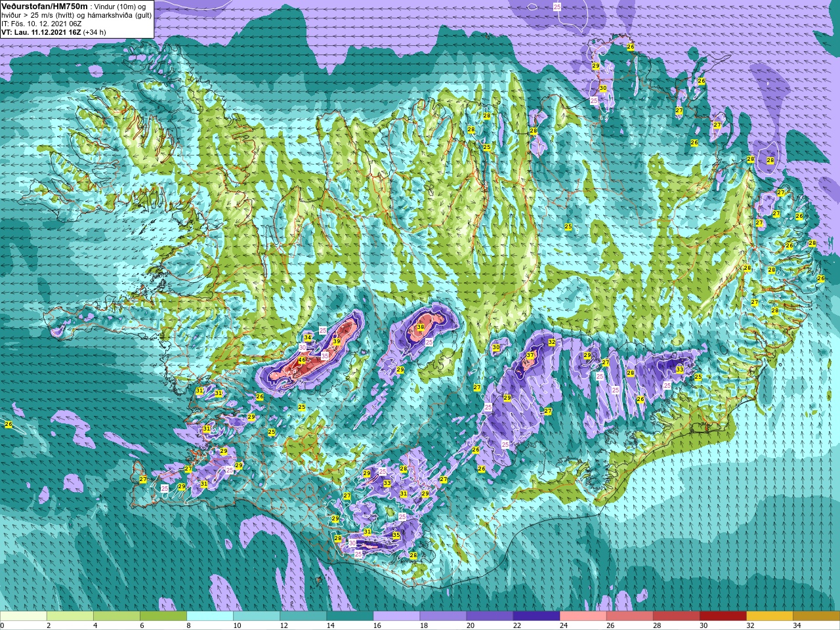Select the 26–28 m/s salmon legend swatch

tap(629, 616)
